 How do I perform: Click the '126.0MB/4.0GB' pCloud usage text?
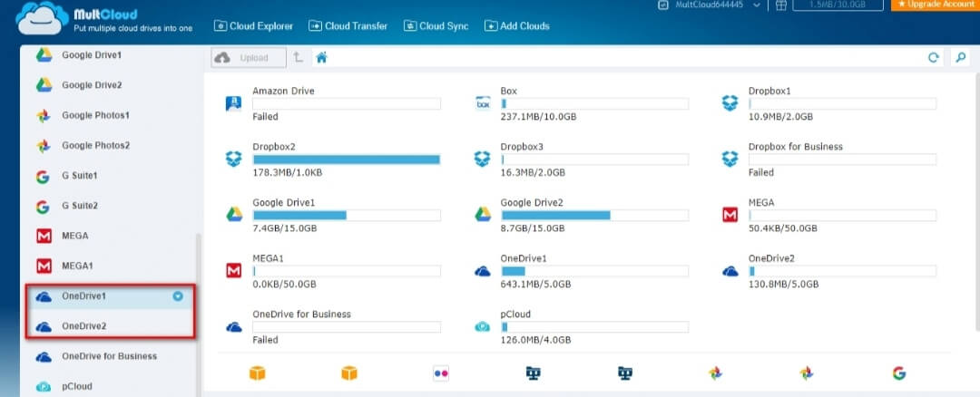[x=535, y=340]
